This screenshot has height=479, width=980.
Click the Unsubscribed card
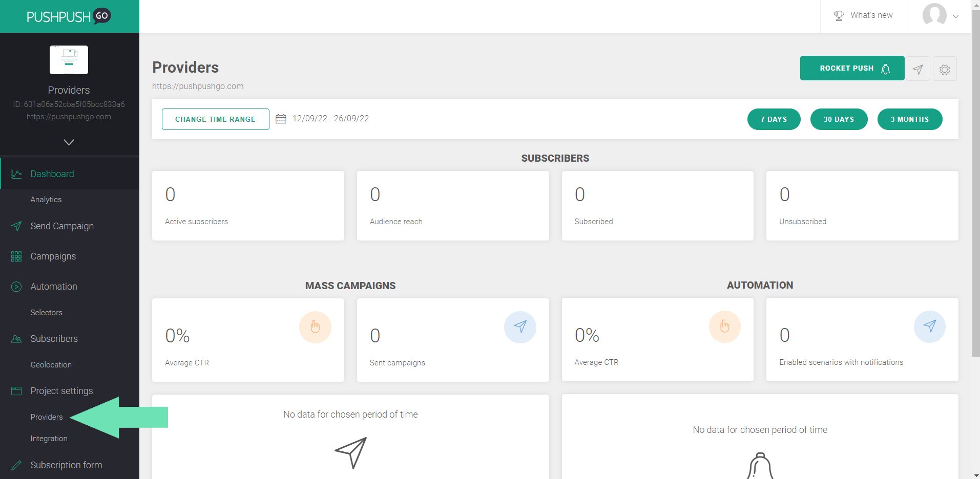point(862,206)
